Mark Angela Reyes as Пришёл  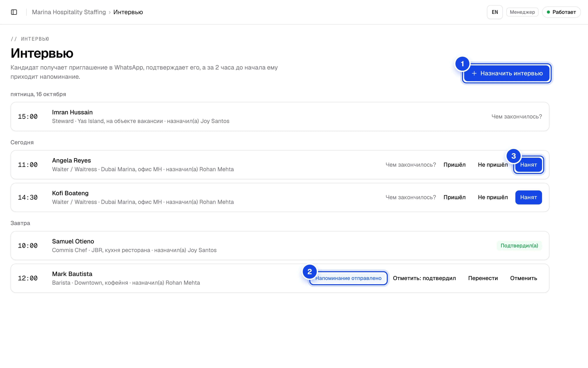[x=454, y=165]
